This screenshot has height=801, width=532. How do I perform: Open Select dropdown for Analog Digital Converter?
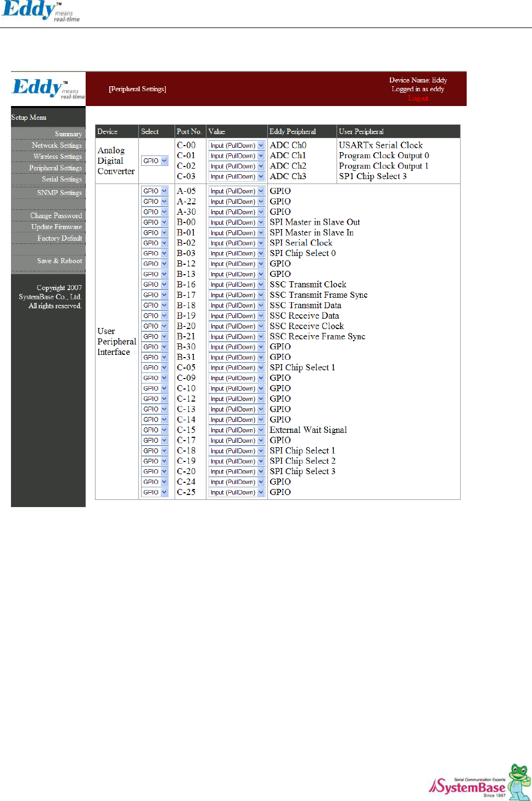coord(155,161)
